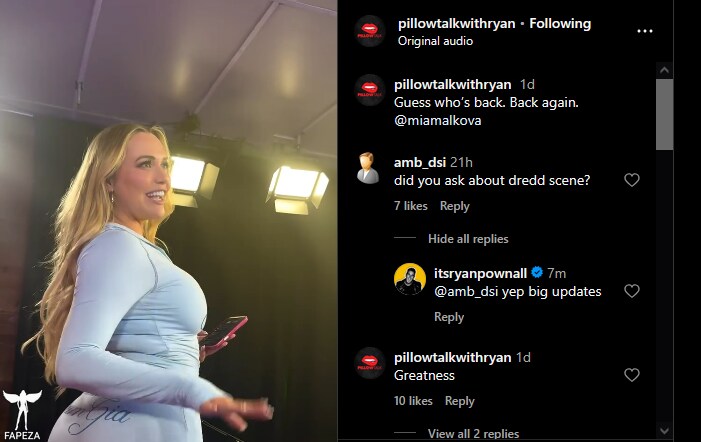Click the Following button in header
The height and width of the screenshot is (442, 701).
(560, 23)
